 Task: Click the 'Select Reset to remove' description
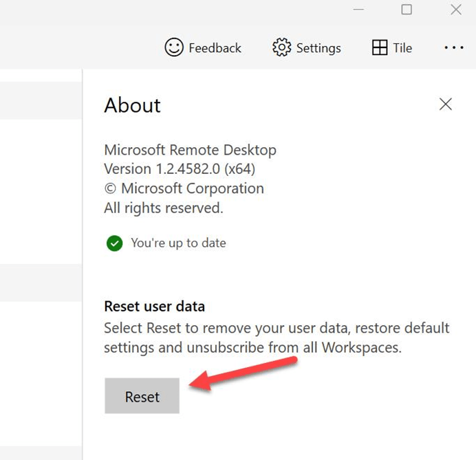click(277, 338)
